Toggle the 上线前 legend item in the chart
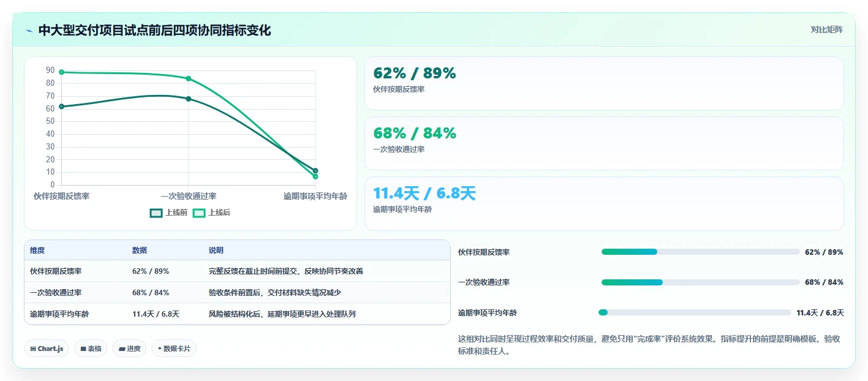The width and height of the screenshot is (868, 381). pyautogui.click(x=168, y=213)
